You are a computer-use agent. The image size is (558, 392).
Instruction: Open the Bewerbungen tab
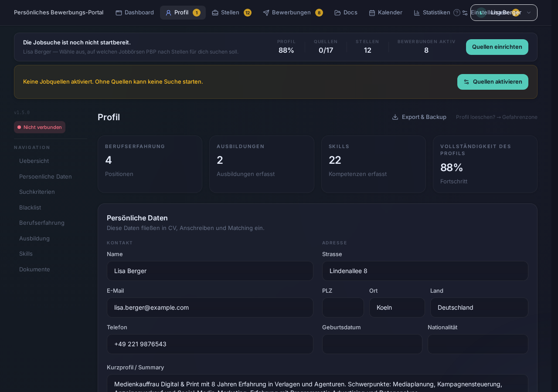[x=293, y=13]
